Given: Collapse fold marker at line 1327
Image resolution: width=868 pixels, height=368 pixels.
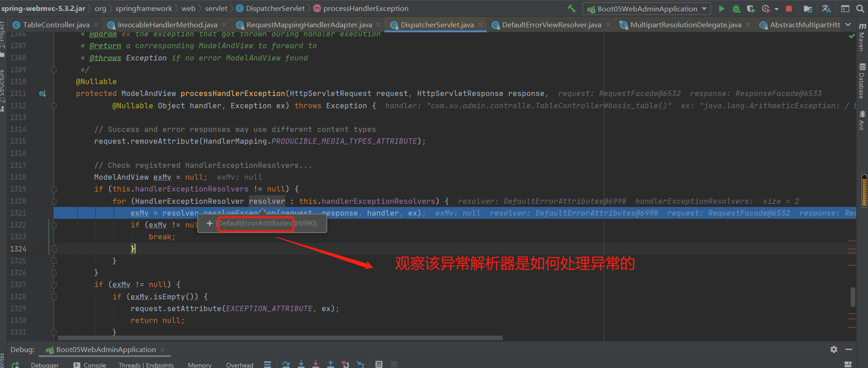Looking at the screenshot, I should [54, 285].
